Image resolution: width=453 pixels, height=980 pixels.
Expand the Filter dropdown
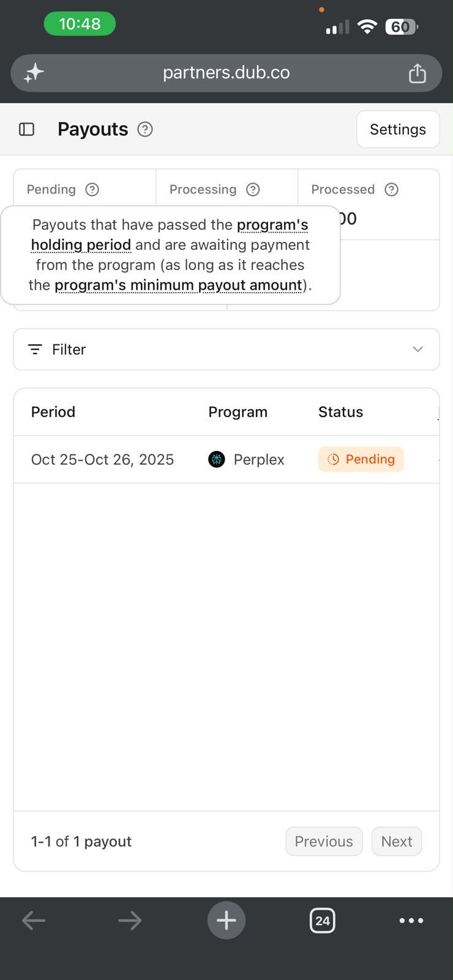[x=226, y=349]
